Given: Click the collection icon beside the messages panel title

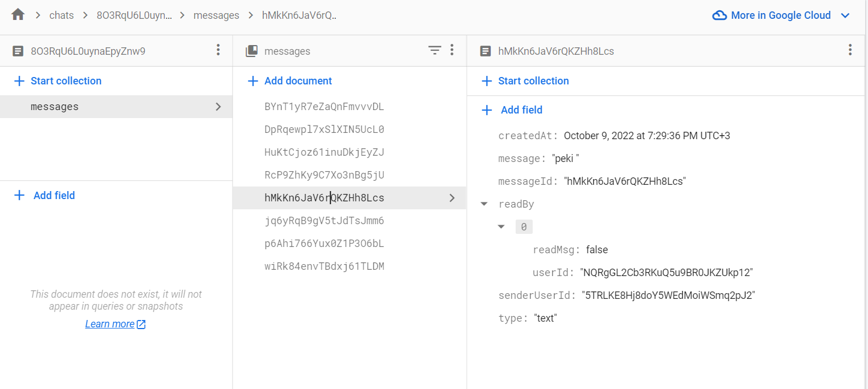Looking at the screenshot, I should click(251, 51).
